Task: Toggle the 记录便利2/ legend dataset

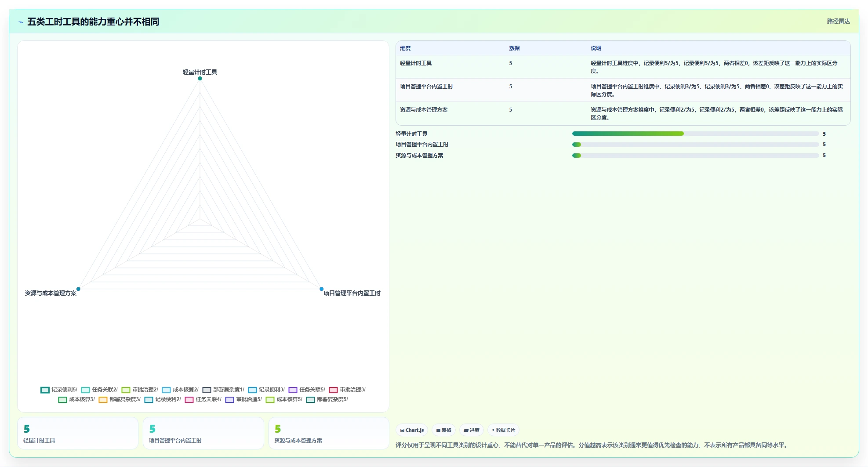Action: click(x=163, y=399)
